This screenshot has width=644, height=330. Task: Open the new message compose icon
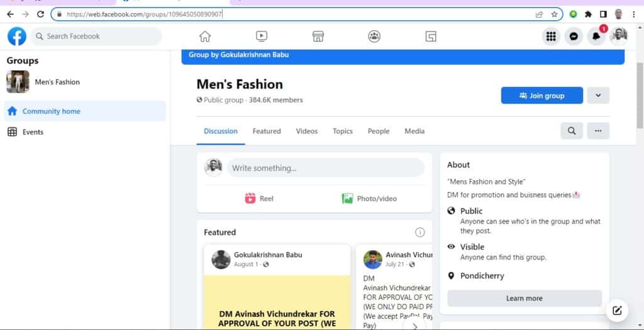pos(617,310)
